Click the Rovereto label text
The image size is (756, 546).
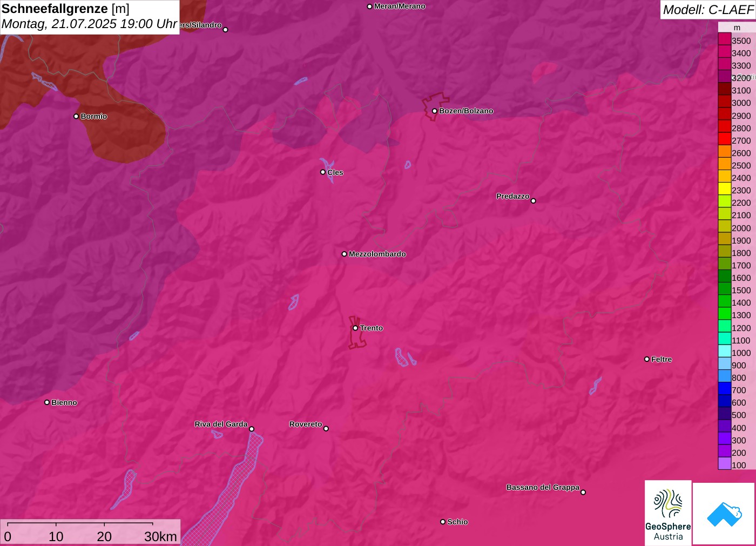point(306,424)
